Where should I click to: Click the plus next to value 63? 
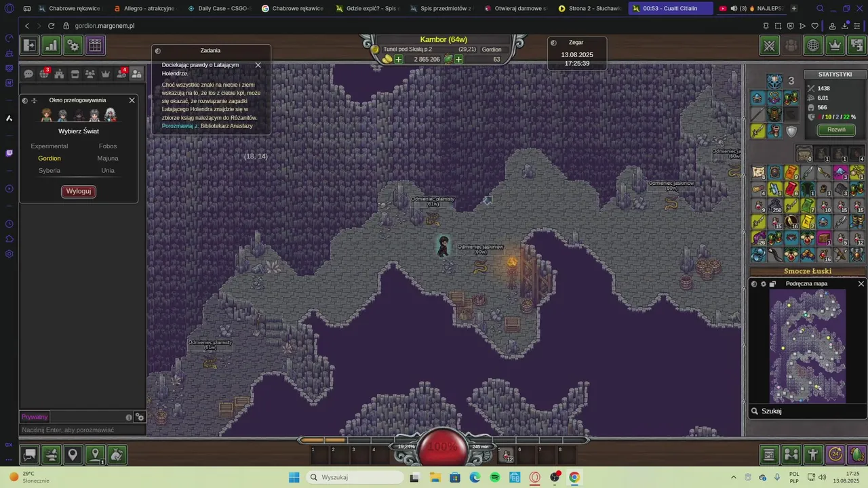point(458,59)
